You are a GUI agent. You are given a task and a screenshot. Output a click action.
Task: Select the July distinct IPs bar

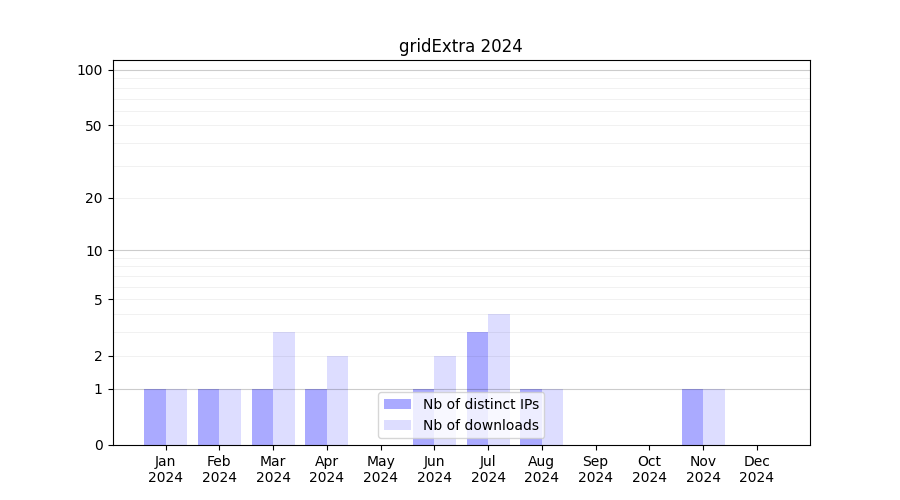(x=477, y=388)
